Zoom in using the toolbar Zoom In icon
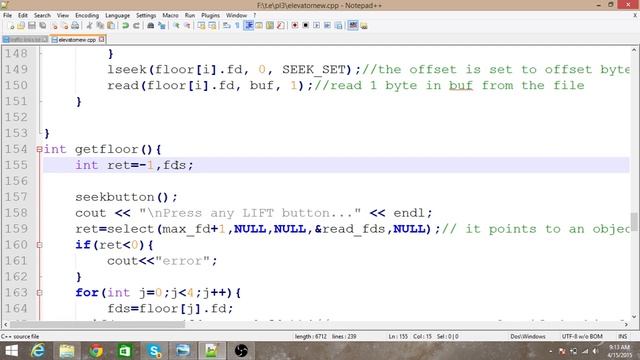640x360 pixels. tap(176, 26)
